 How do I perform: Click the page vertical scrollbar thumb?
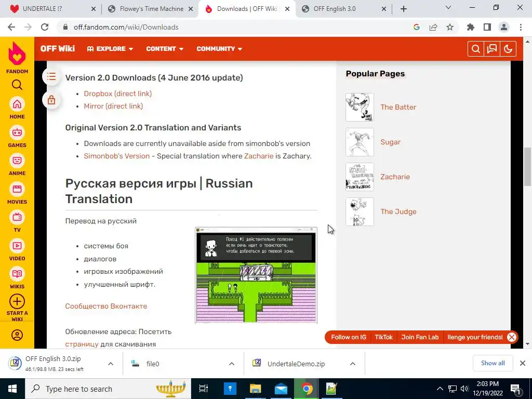tap(527, 167)
